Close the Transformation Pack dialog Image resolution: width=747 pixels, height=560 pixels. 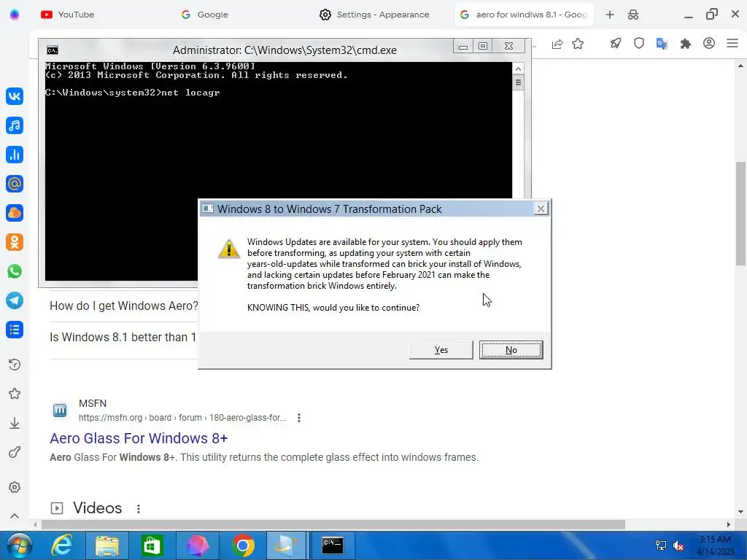click(x=541, y=209)
